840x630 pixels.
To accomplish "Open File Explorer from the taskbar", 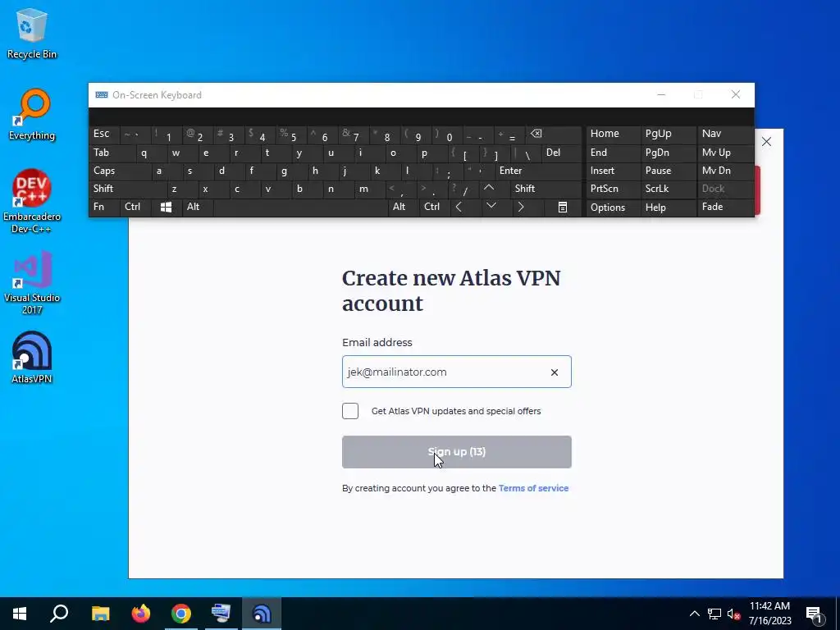I will tap(100, 614).
